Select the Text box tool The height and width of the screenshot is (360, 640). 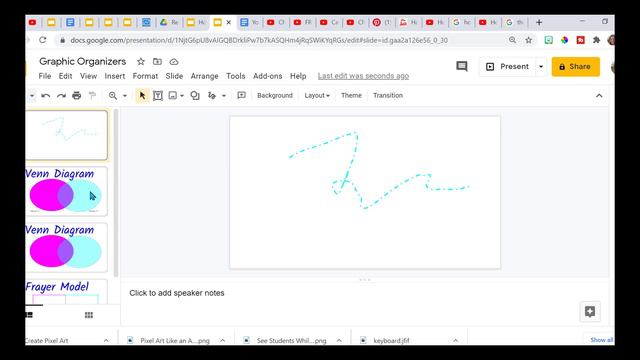(x=158, y=96)
